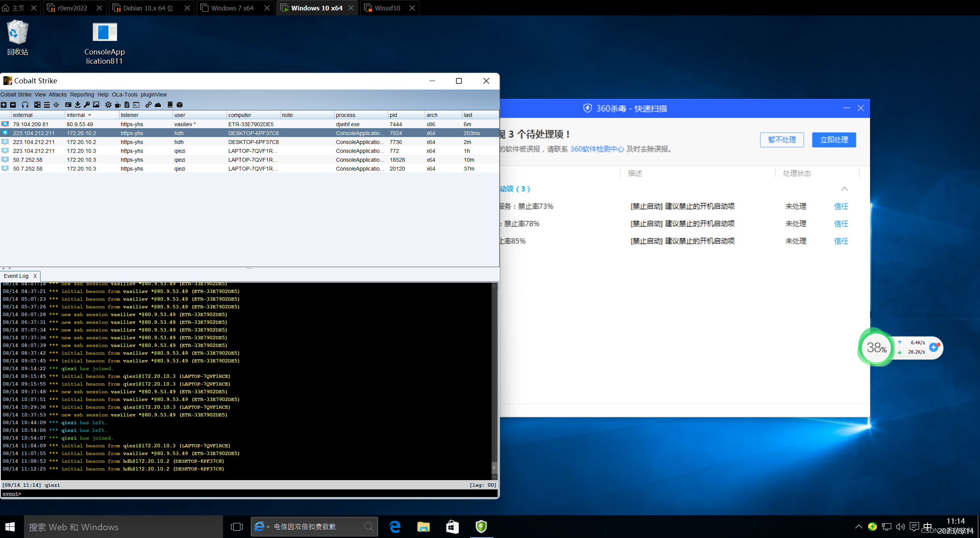This screenshot has width=980, height=538.
Task: Open screenshots picture icon
Action: [x=96, y=105]
